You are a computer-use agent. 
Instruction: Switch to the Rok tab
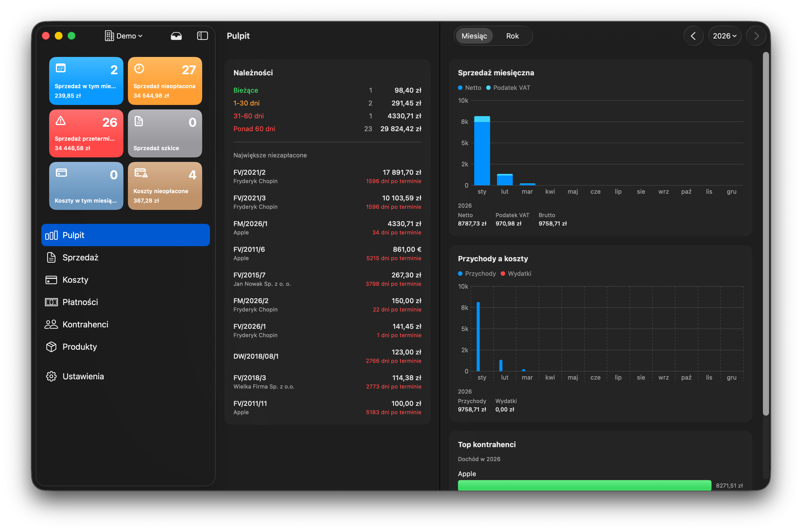[512, 36]
